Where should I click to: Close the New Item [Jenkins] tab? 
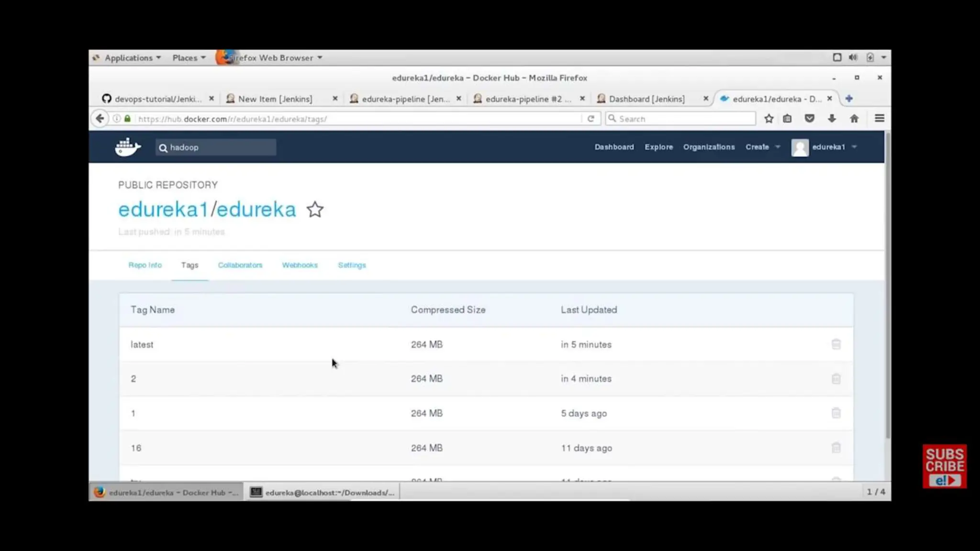click(335, 99)
